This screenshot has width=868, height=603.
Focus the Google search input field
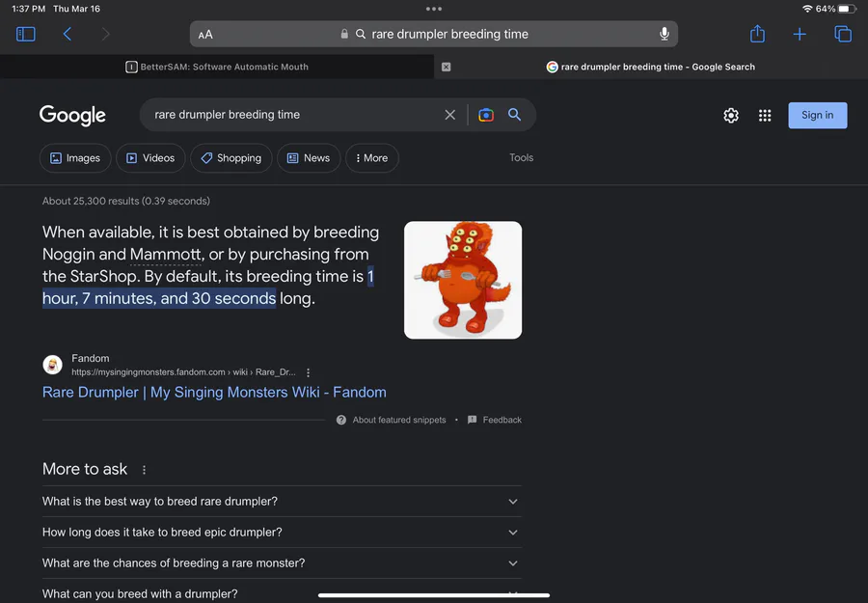click(x=293, y=115)
